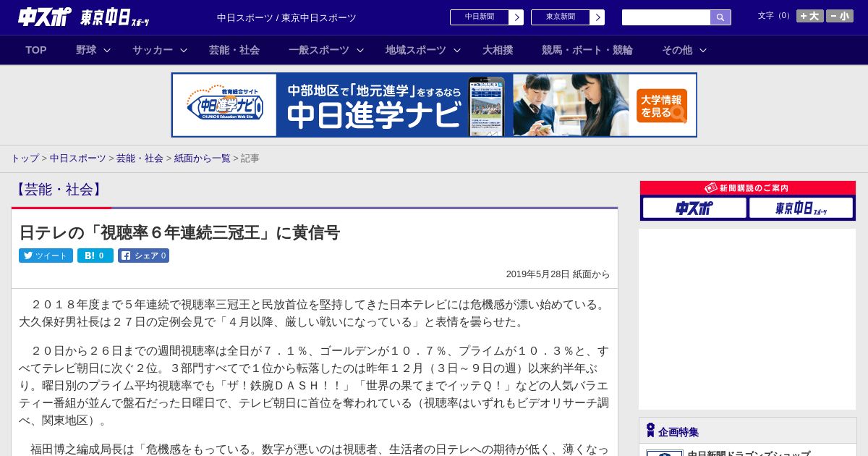
Task: Click the 大学情報を見る orange button
Action: pyautogui.click(x=662, y=106)
